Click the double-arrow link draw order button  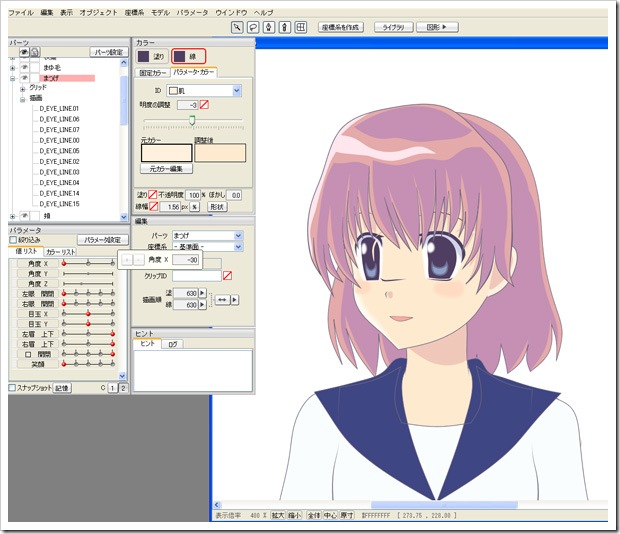[x=222, y=300]
